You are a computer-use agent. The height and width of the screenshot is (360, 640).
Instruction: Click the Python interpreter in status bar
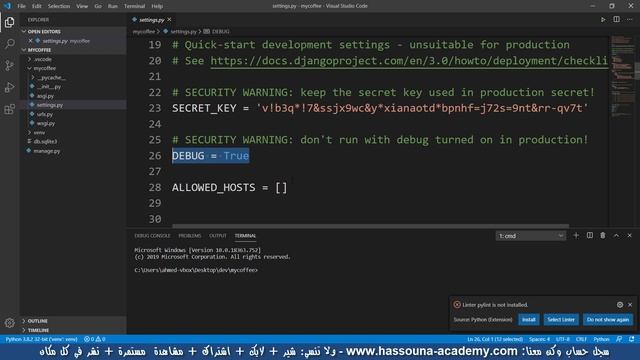41,339
